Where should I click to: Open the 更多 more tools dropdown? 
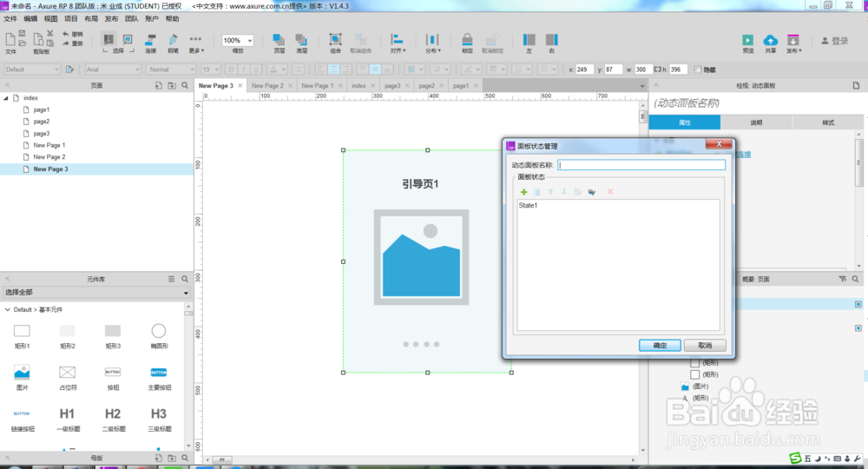(x=196, y=43)
